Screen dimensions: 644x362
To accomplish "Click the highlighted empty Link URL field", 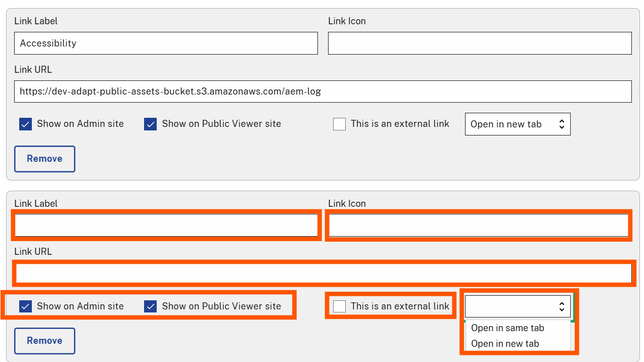I will (x=323, y=273).
